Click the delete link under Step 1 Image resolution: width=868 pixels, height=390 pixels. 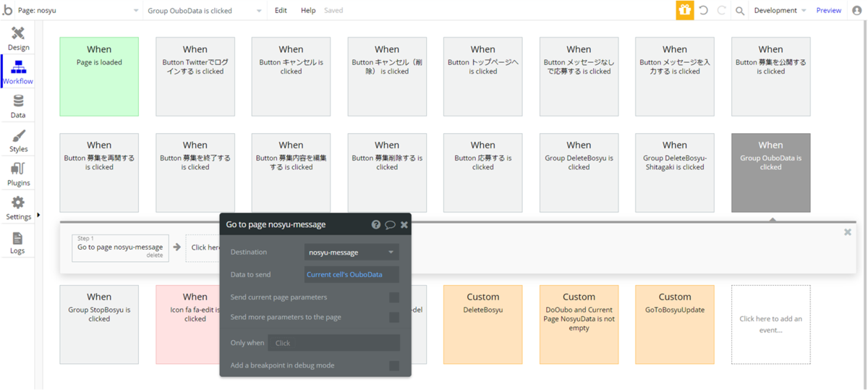155,255
